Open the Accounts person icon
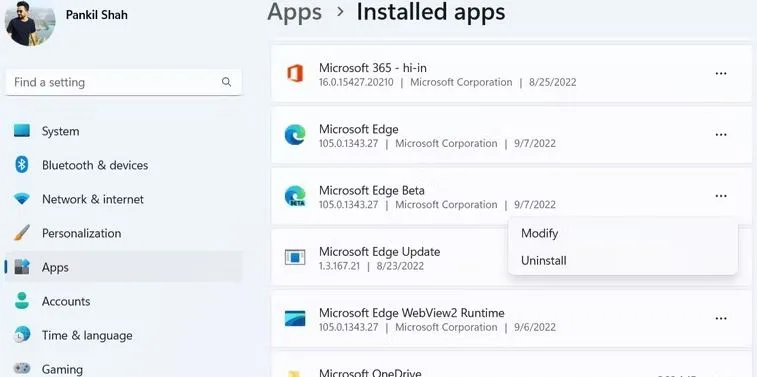Image resolution: width=757 pixels, height=377 pixels. [22, 301]
